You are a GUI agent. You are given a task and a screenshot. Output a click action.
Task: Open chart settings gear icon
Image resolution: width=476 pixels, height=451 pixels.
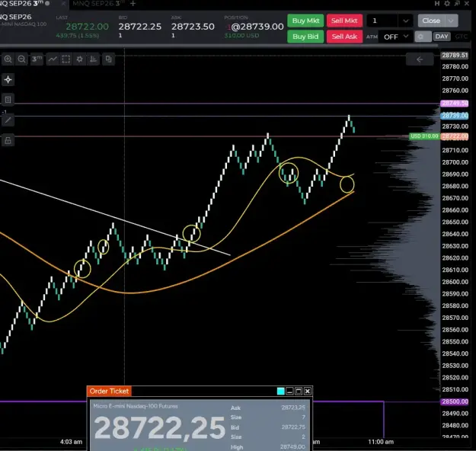(x=79, y=59)
